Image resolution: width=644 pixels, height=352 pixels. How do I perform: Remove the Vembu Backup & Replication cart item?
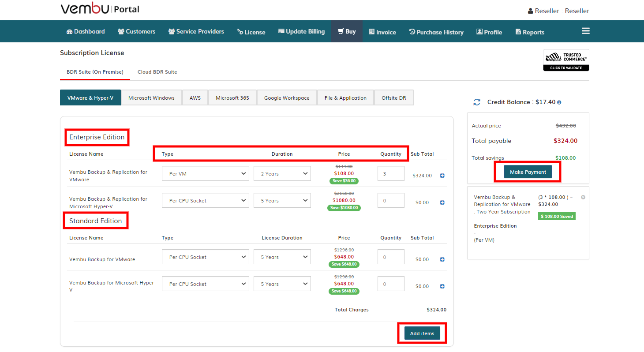583,197
